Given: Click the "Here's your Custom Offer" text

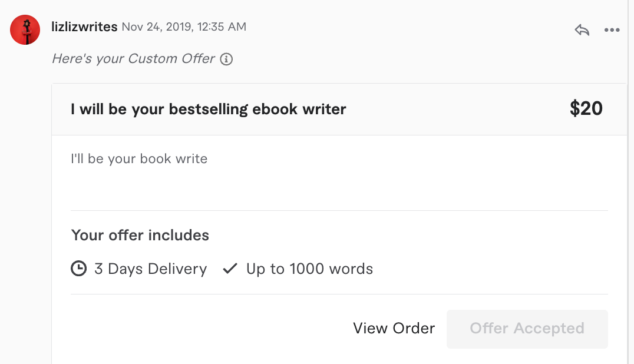Looking at the screenshot, I should point(133,59).
